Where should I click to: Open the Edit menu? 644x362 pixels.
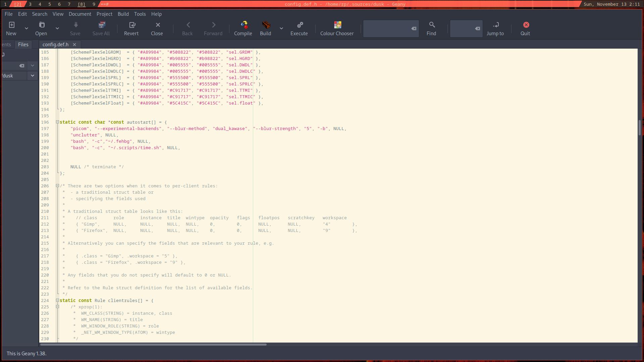22,14
